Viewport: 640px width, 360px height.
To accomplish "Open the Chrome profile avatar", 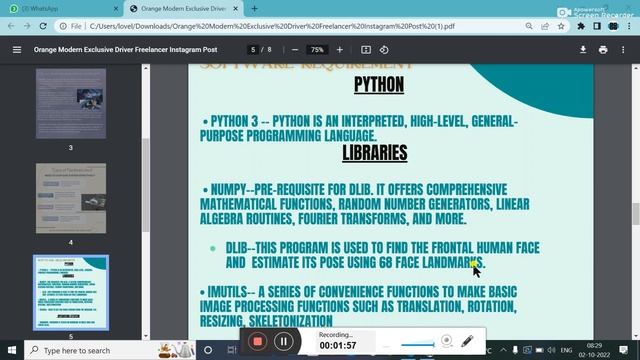I will pyautogui.click(x=613, y=26).
